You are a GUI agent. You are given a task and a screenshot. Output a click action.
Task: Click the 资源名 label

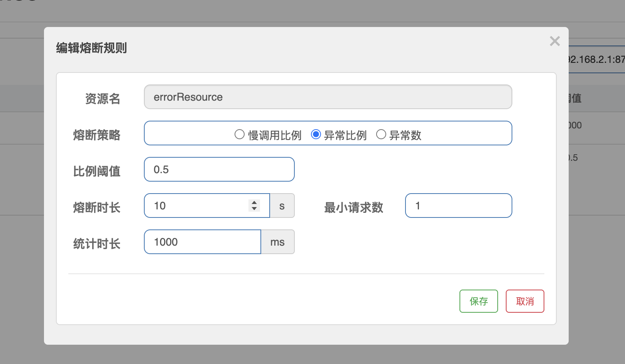pyautogui.click(x=102, y=99)
